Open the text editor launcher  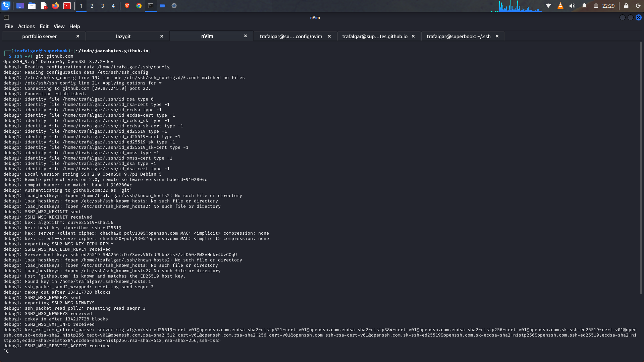(x=44, y=6)
